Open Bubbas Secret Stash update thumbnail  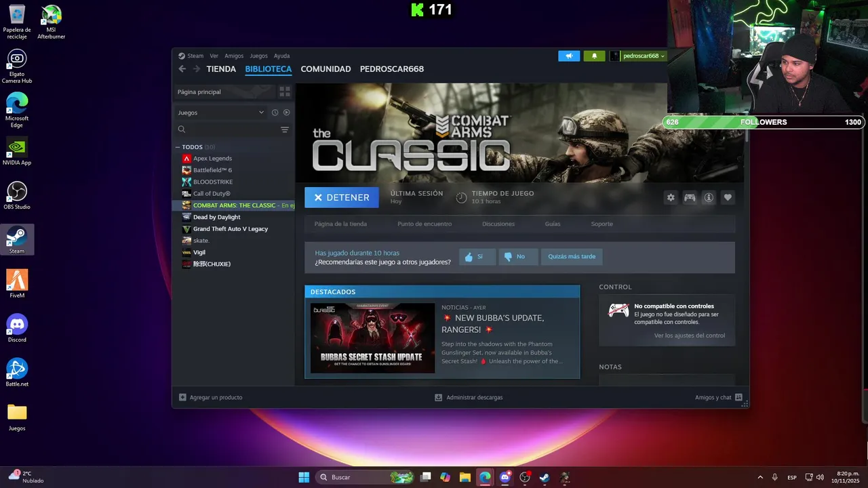click(372, 338)
